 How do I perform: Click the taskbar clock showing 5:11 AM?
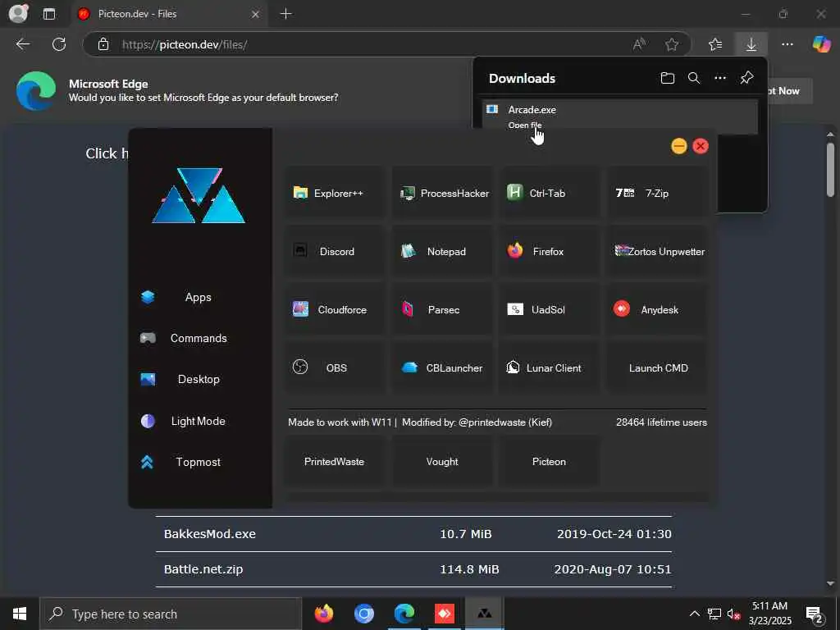769,614
